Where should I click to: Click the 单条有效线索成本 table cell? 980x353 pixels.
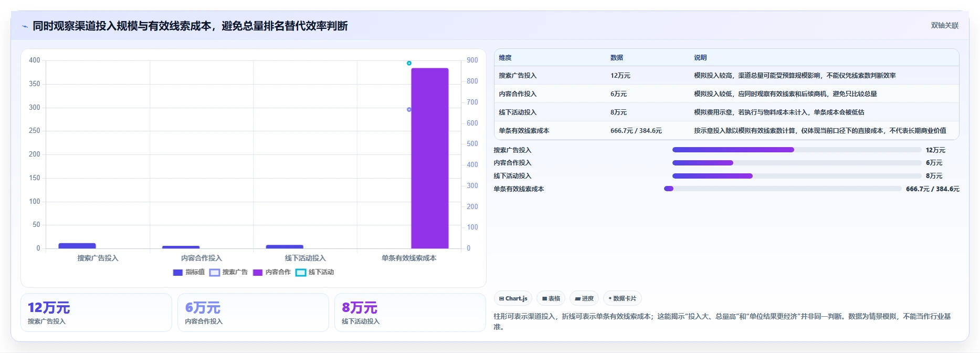click(x=524, y=131)
